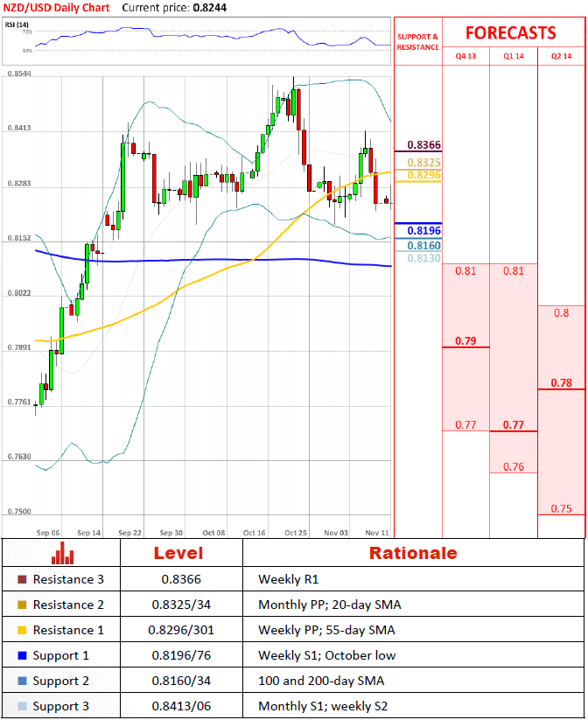The height and width of the screenshot is (720, 588).
Task: Click the 0.8130 support level label
Action: coord(424,258)
